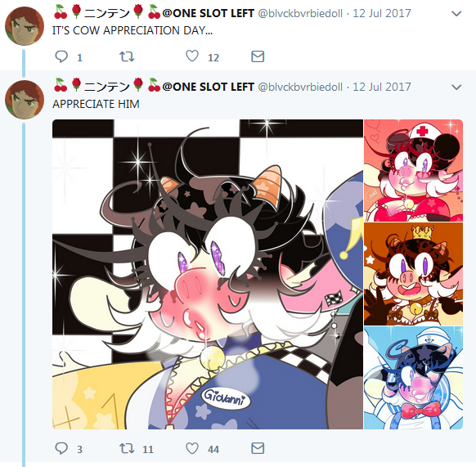The image size is (476, 467).
Task: Open the 12 Jul 2017 timestamp on second tweet
Action: (382, 88)
